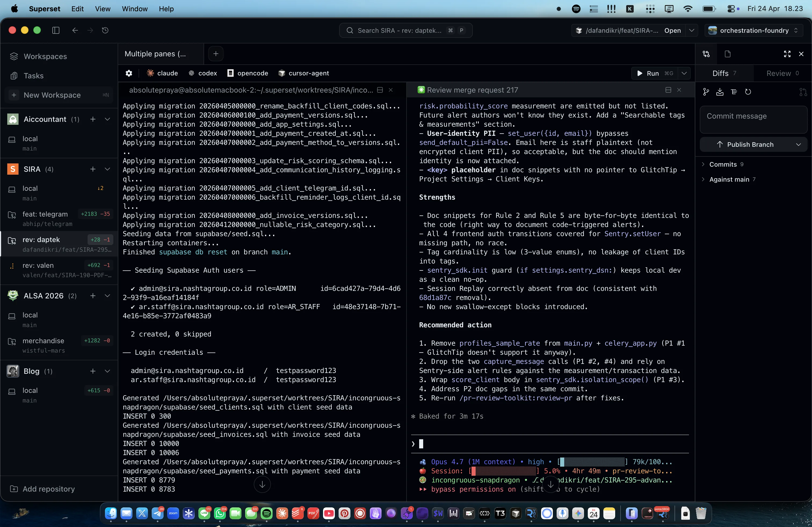The height and width of the screenshot is (527, 812).
Task: Launch the codex agent
Action: tap(203, 73)
